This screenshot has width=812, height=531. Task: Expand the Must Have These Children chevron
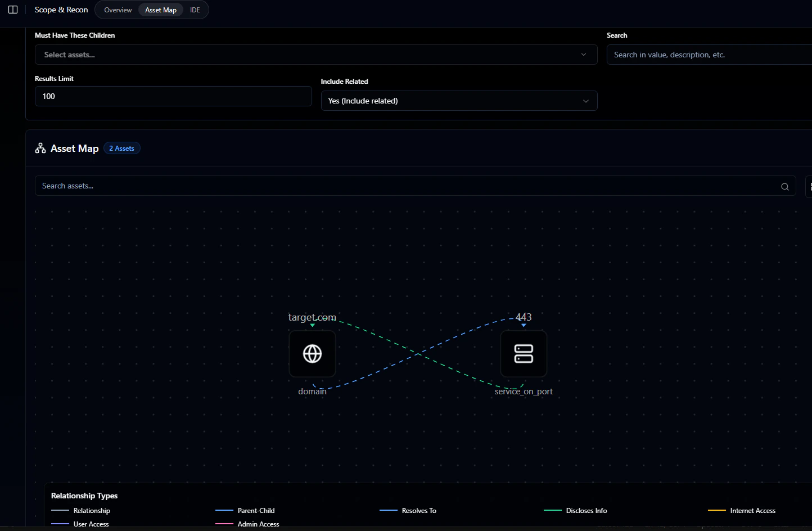point(583,55)
